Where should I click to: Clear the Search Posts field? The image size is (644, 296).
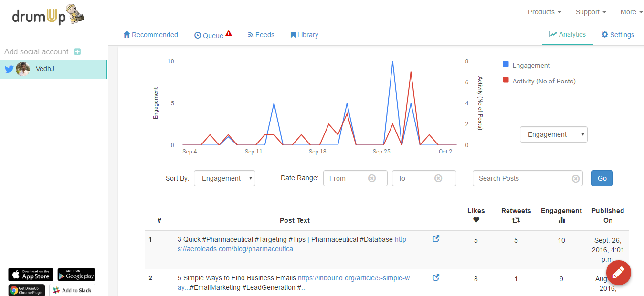tap(576, 178)
